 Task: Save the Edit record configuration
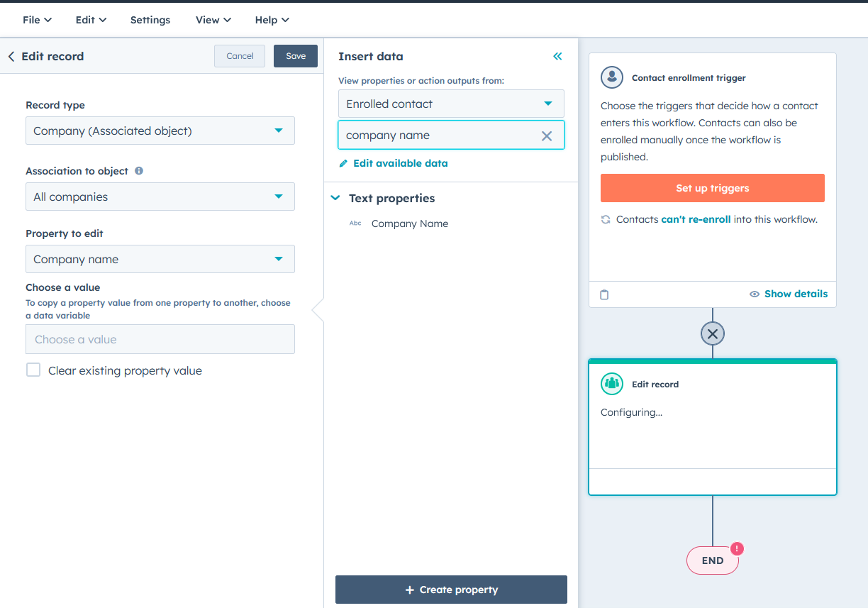[x=295, y=55]
